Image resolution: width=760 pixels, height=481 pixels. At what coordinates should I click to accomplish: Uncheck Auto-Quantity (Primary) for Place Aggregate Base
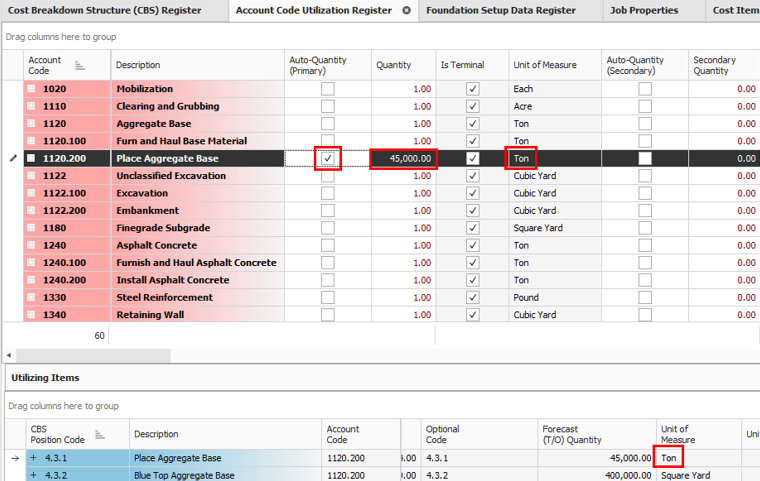328,159
